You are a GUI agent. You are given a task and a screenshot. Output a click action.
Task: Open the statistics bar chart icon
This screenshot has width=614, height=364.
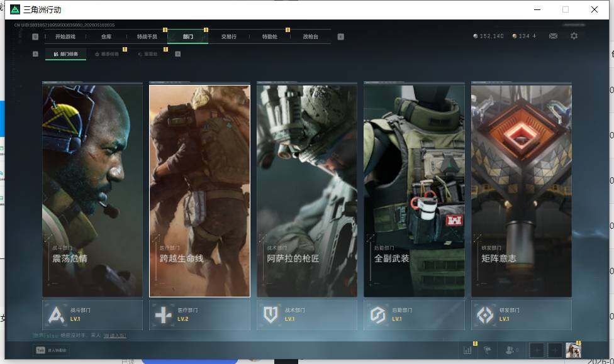pyautogui.click(x=467, y=350)
